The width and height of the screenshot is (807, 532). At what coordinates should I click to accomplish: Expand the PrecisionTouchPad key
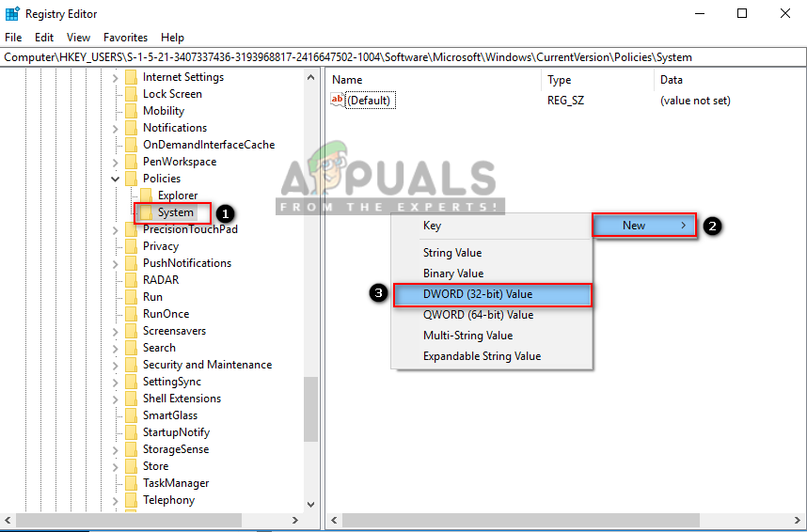coord(116,230)
